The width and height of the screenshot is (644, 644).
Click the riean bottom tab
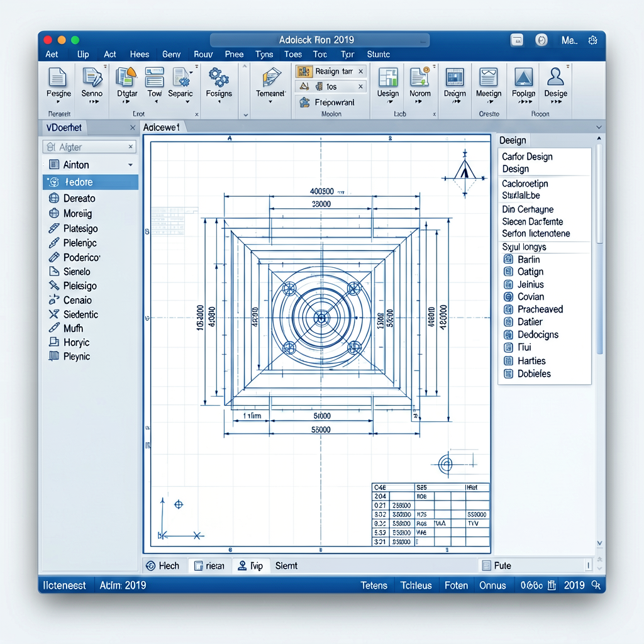[209, 565]
